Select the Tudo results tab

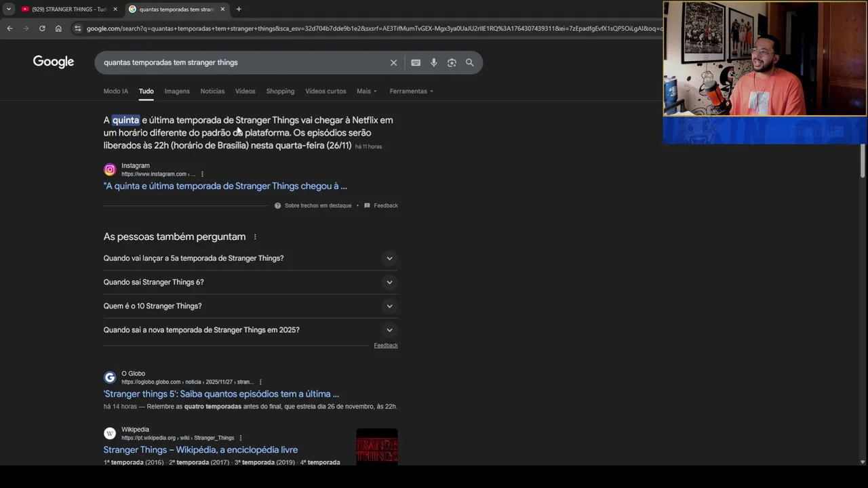[146, 91]
